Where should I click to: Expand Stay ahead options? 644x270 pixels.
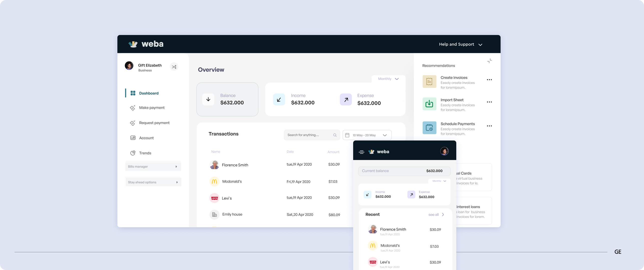coord(153,182)
